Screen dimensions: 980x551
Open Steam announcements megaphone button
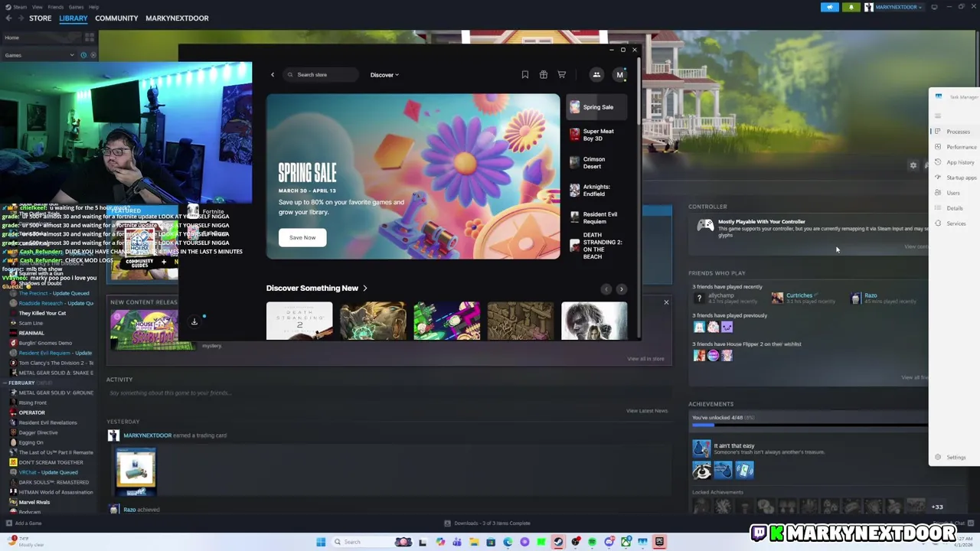coord(830,7)
